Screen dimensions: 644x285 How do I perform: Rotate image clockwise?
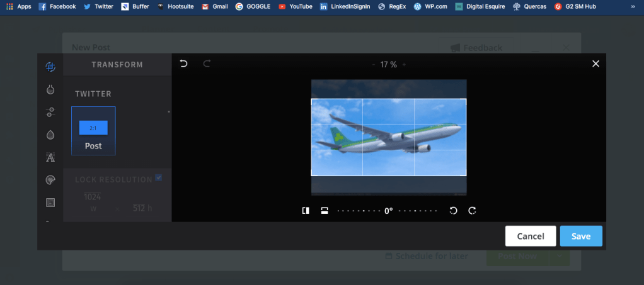pyautogui.click(x=472, y=211)
